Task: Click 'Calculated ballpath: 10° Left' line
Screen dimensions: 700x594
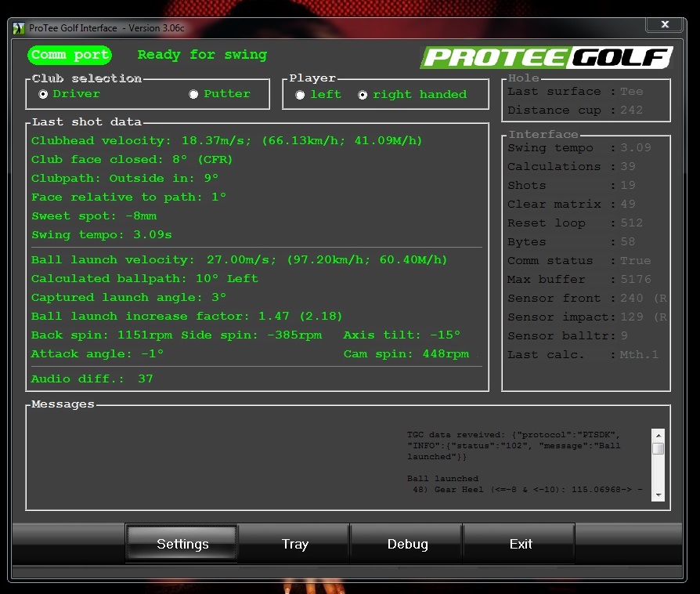Action: tap(145, 278)
